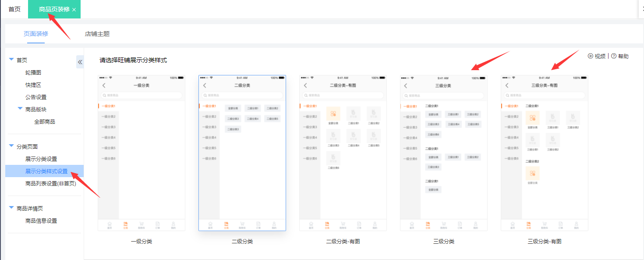Open 公告设置 in the sidebar

pos(36,97)
